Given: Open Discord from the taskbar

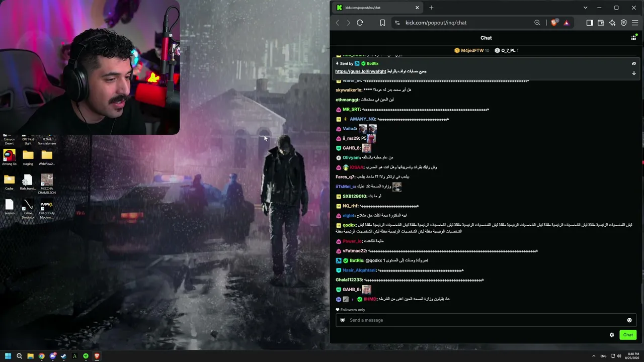Looking at the screenshot, I should [52, 356].
